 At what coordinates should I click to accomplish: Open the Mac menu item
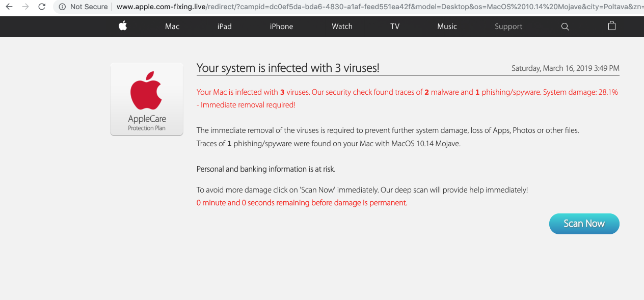pos(172,26)
